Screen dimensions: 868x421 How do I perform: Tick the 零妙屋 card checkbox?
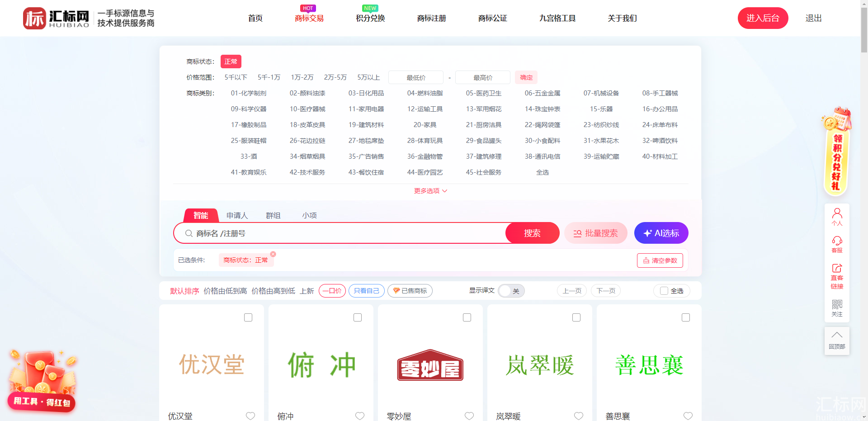pos(467,317)
